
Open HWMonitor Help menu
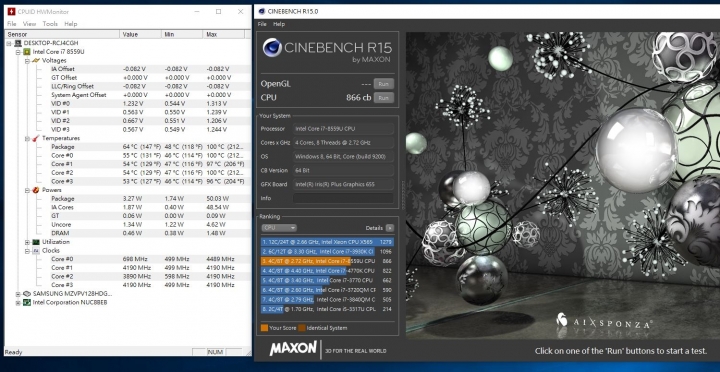pyautogui.click(x=71, y=23)
